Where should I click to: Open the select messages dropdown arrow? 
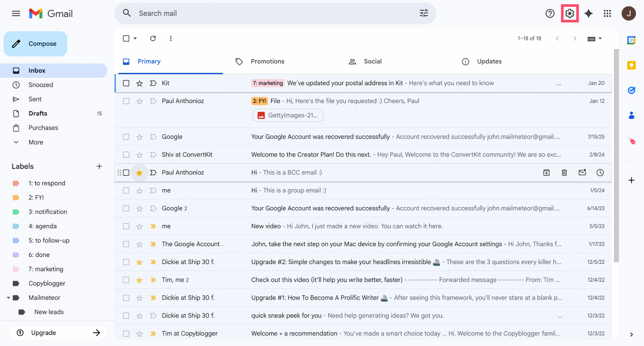click(x=135, y=38)
